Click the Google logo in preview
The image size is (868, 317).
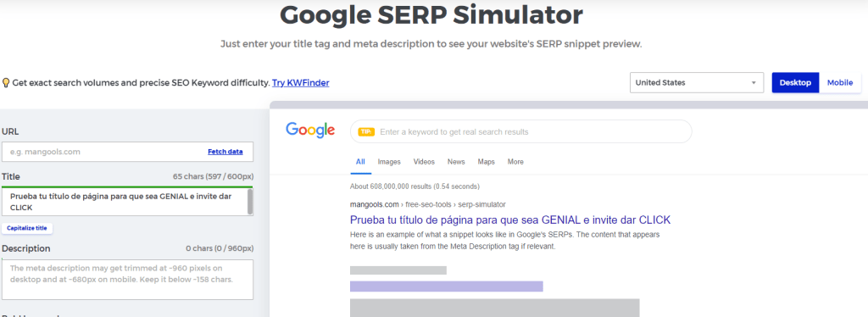point(310,131)
